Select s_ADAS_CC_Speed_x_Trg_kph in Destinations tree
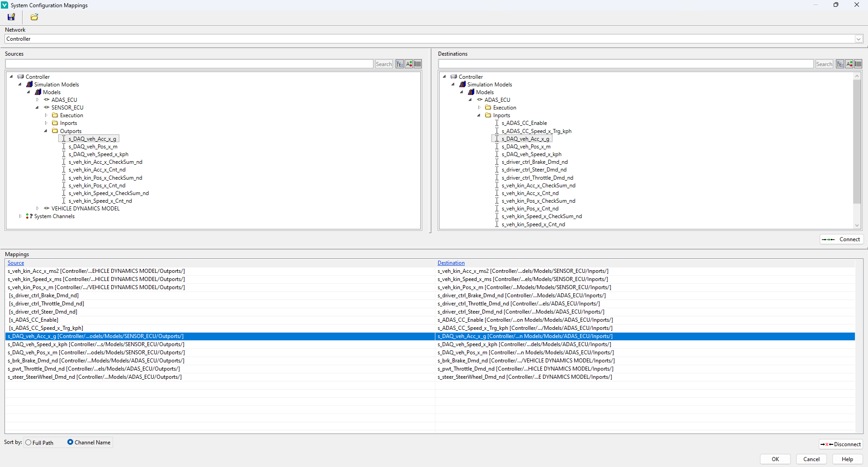 [536, 131]
